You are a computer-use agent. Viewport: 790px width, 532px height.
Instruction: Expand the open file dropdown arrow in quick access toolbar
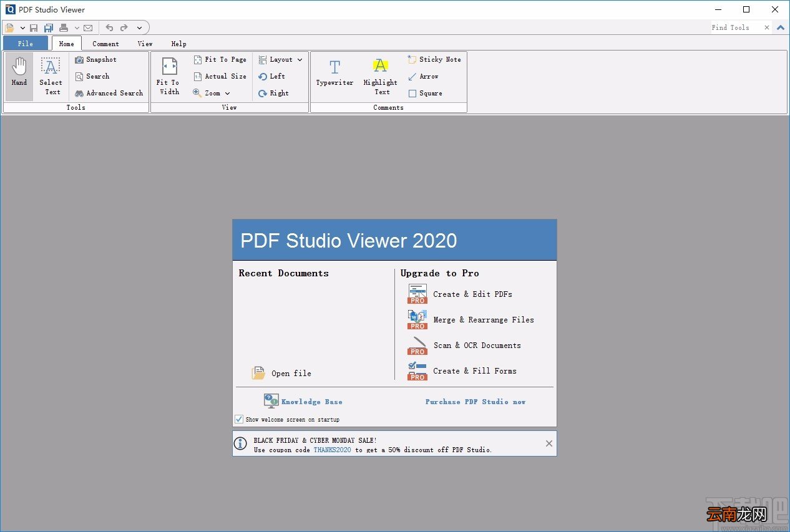(22, 28)
